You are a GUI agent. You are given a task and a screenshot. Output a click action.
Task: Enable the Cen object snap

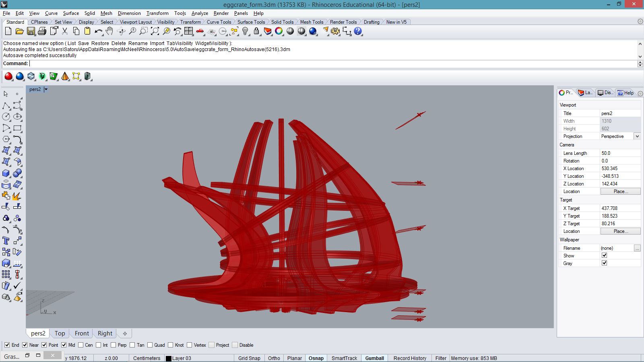(81, 345)
